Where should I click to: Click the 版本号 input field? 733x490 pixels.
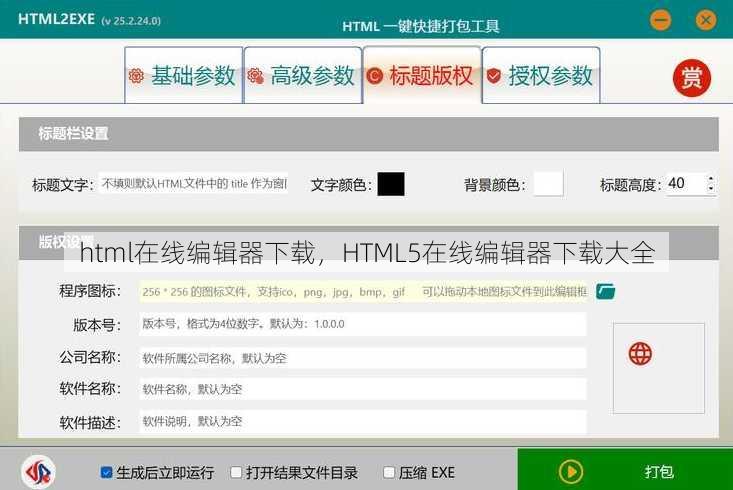click(362, 324)
